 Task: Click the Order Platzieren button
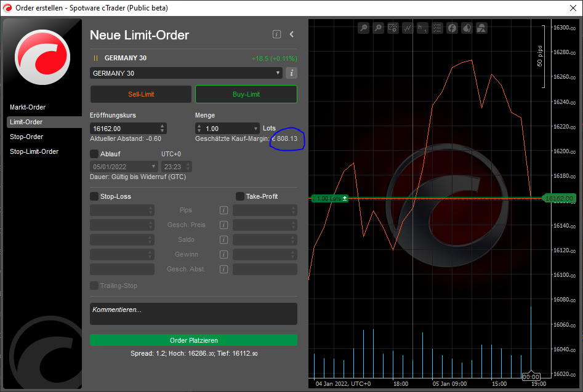193,340
